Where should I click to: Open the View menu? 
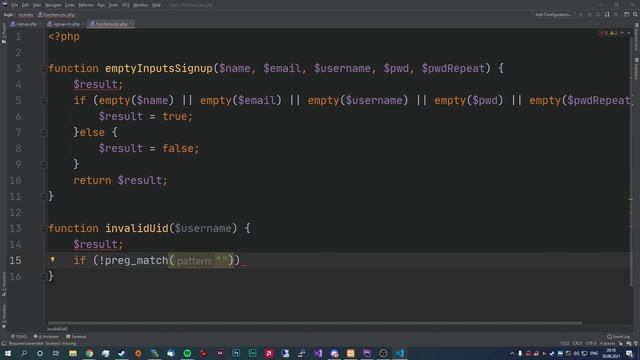tap(37, 5)
